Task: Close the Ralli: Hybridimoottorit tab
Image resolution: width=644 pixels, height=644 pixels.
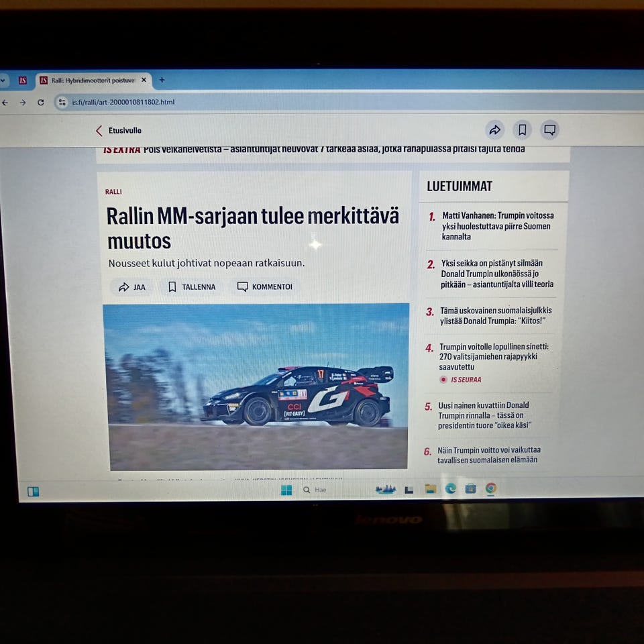Action: pyautogui.click(x=144, y=80)
